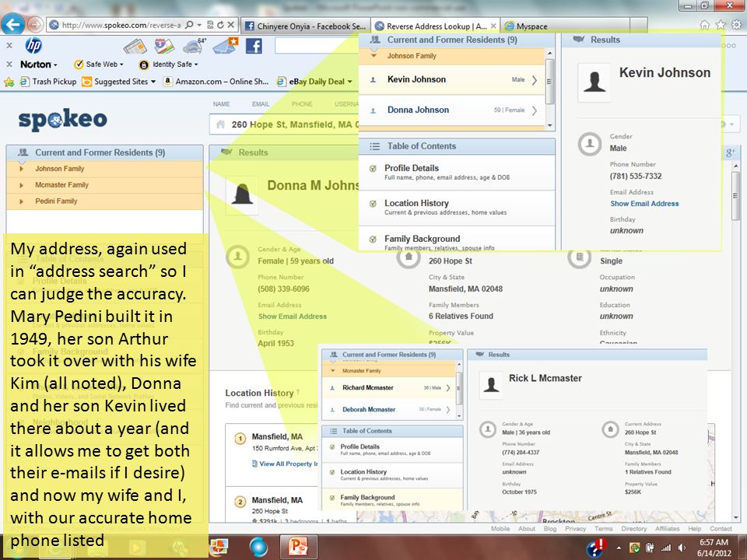Click the Google Plus share icon
Image resolution: width=747 pixels, height=560 pixels.
[730, 153]
